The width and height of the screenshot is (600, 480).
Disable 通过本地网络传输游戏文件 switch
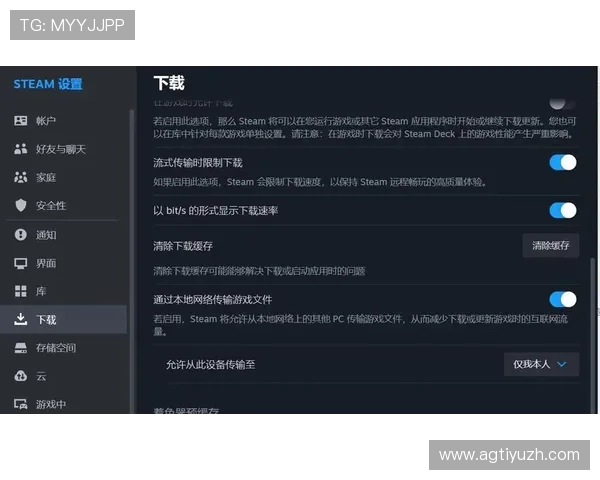click(563, 299)
